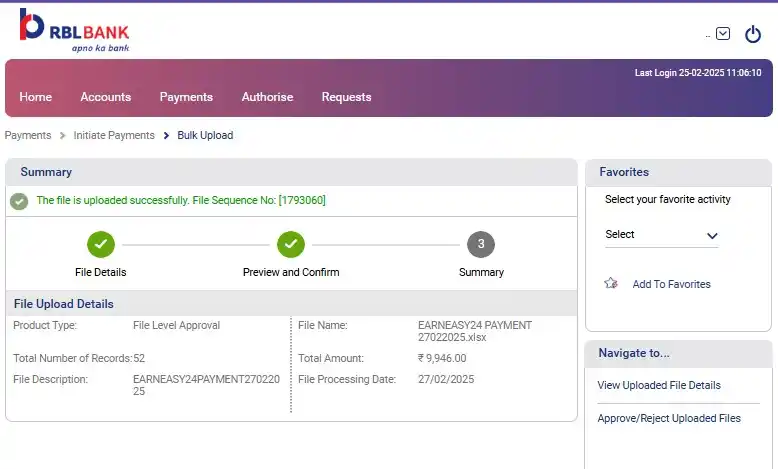Screen dimensions: 778x469
Task: Click the Summary step number 3 circle
Action: click(481, 244)
